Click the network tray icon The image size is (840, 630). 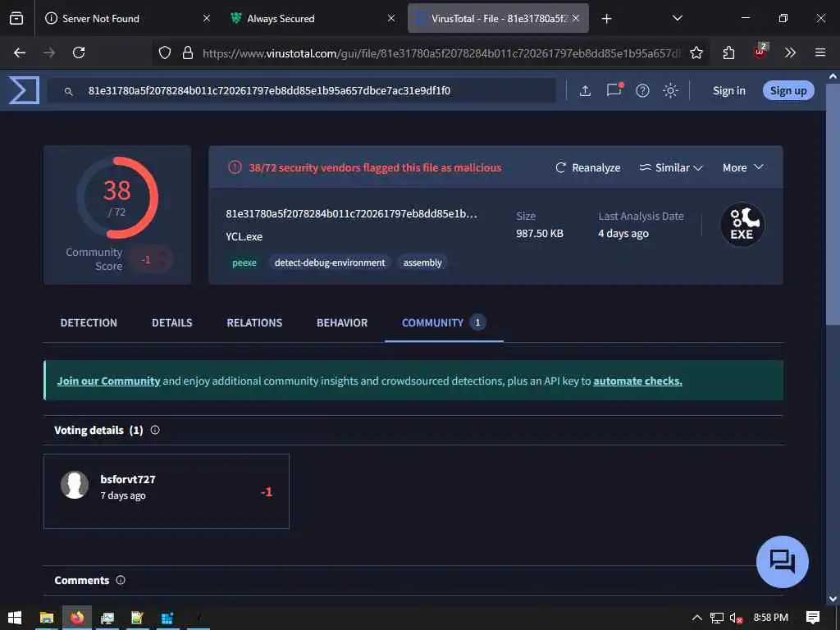coord(716,619)
